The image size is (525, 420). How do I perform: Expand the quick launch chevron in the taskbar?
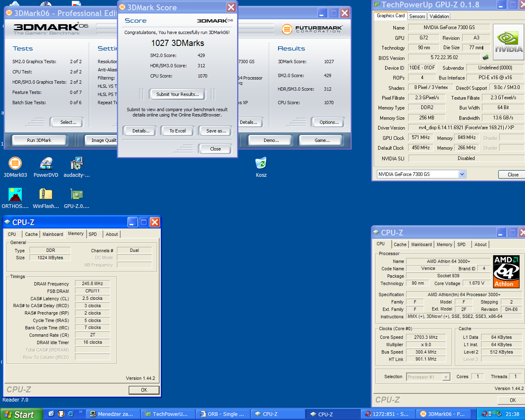pos(80,412)
